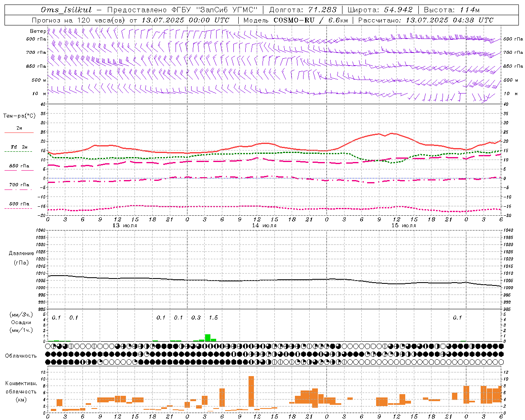Click the (мм/1ч.) unit label
Screen dimensions: 525x420
tap(21, 330)
